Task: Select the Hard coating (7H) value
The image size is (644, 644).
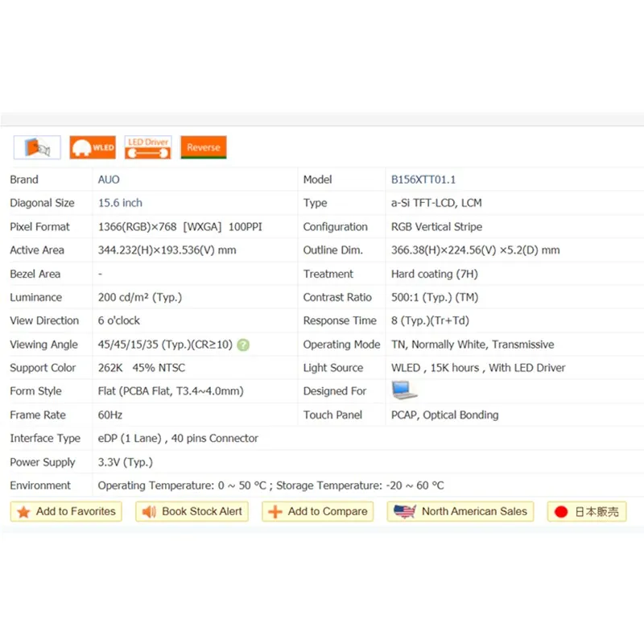Action: coord(435,274)
